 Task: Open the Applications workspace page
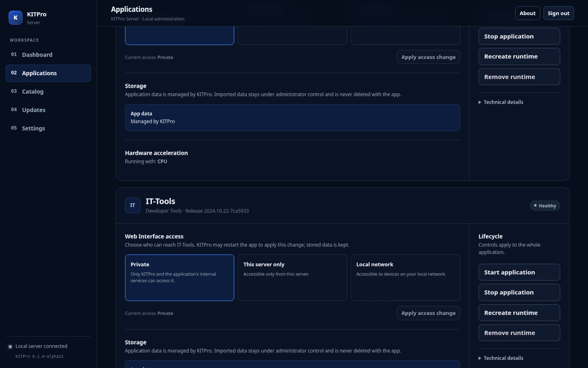click(48, 73)
